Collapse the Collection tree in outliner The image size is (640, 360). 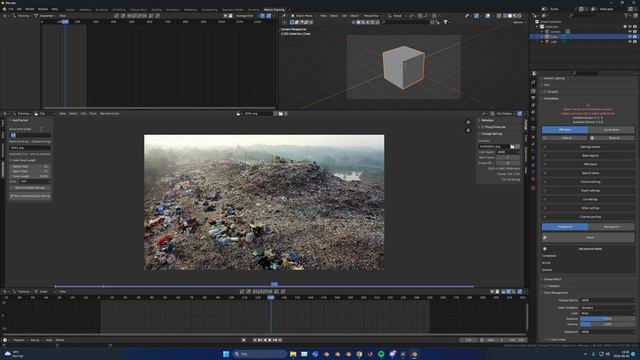538,27
